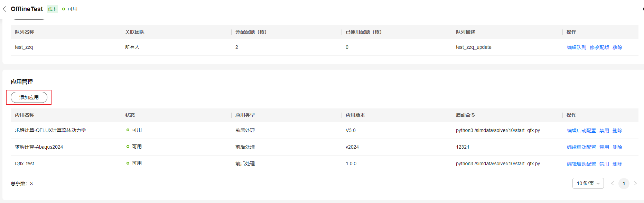
Task: Delete the Abaqus2024 application row
Action: point(617,147)
